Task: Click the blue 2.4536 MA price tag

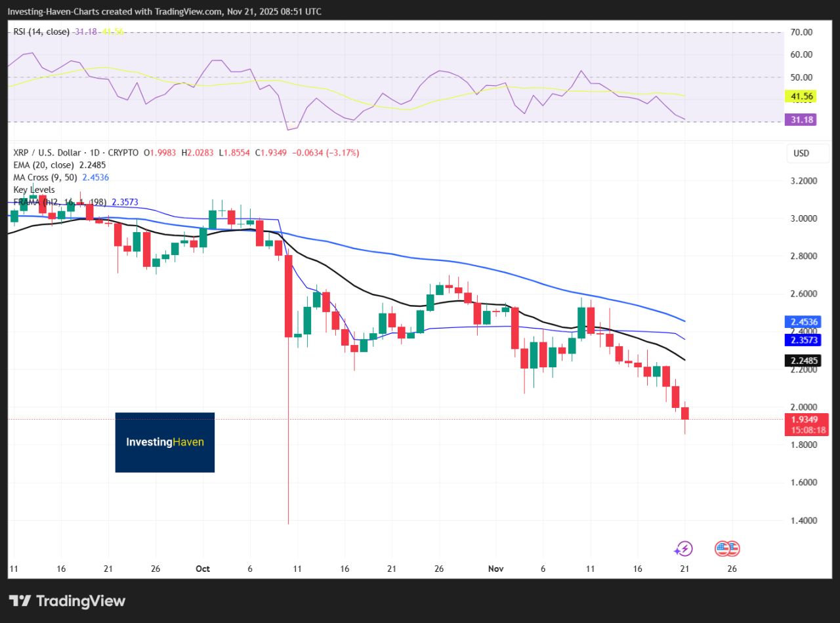Action: pos(806,322)
